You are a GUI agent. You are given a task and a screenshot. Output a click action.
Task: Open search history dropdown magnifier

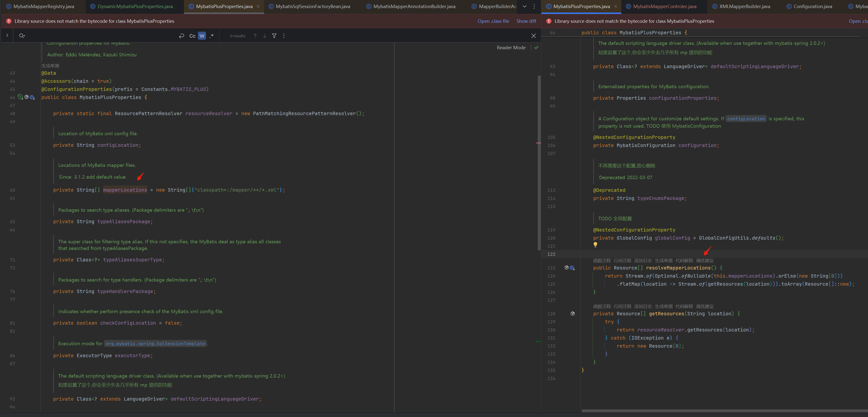click(x=22, y=36)
